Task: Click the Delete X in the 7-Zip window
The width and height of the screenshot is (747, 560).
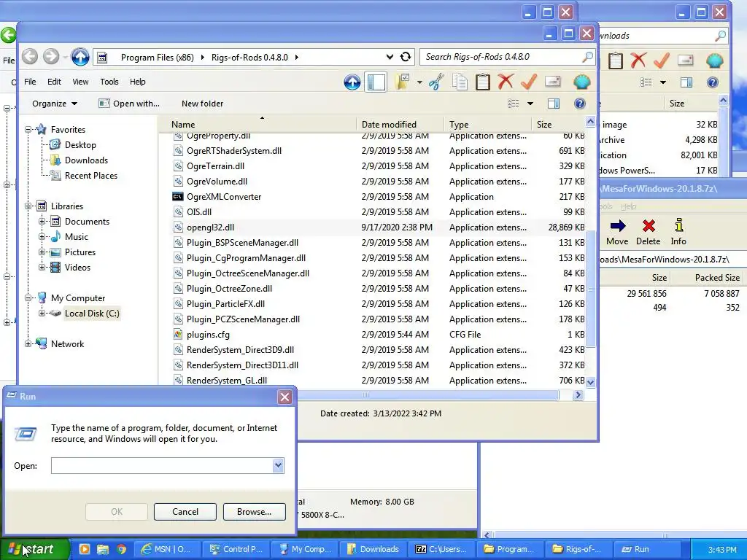Action: [x=649, y=232]
